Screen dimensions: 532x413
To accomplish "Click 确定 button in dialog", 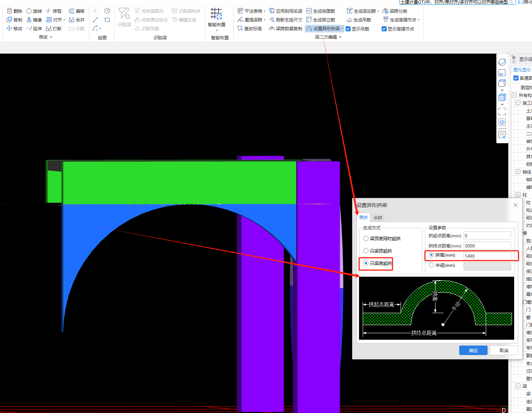I will pos(473,350).
